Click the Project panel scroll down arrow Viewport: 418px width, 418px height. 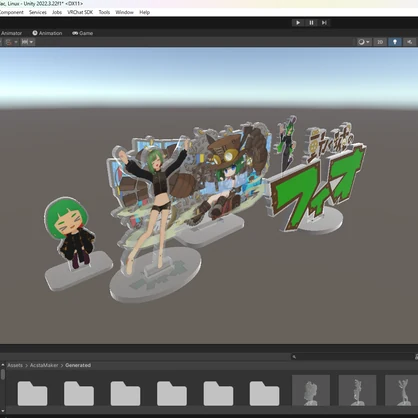[x=3, y=411]
